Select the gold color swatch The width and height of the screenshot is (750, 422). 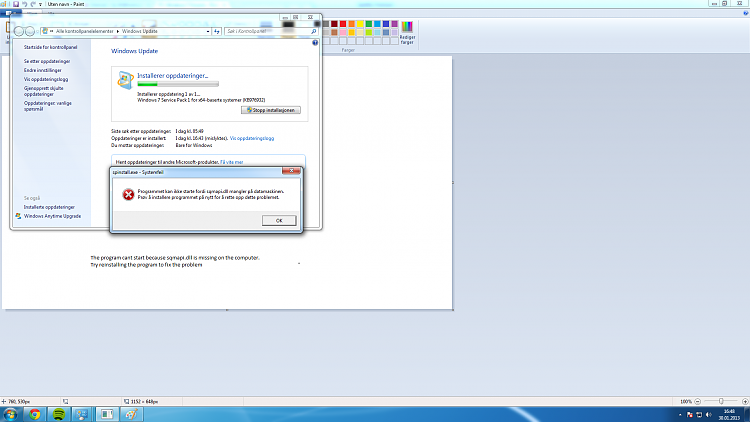[x=352, y=33]
